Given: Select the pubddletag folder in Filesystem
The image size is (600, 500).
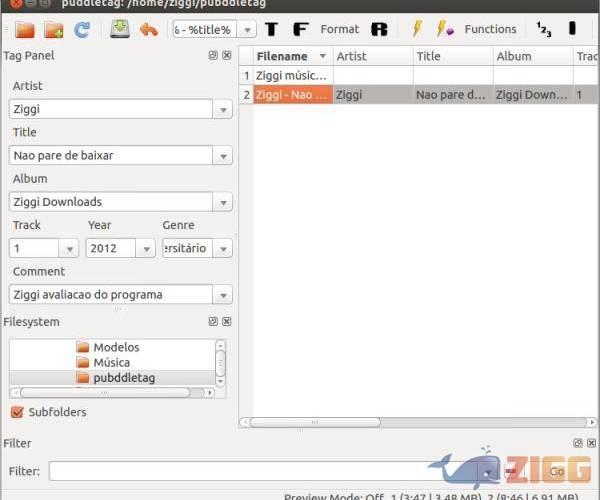Looking at the screenshot, I should (x=123, y=377).
